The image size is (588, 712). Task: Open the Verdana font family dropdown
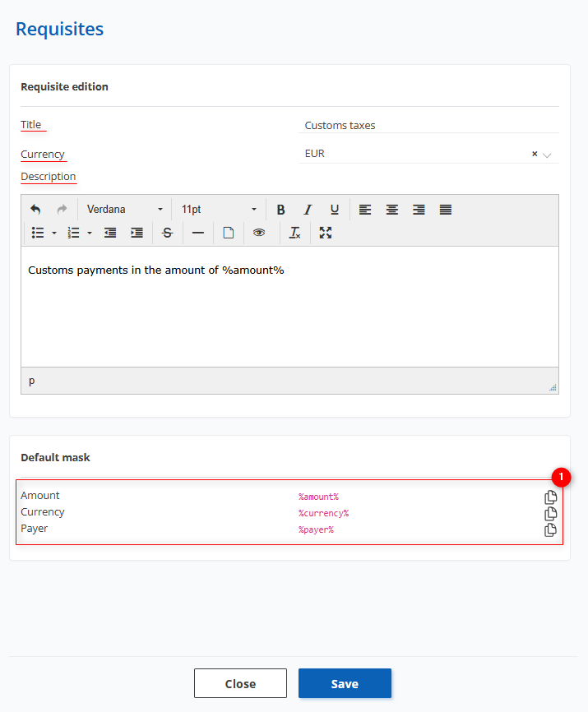124,210
